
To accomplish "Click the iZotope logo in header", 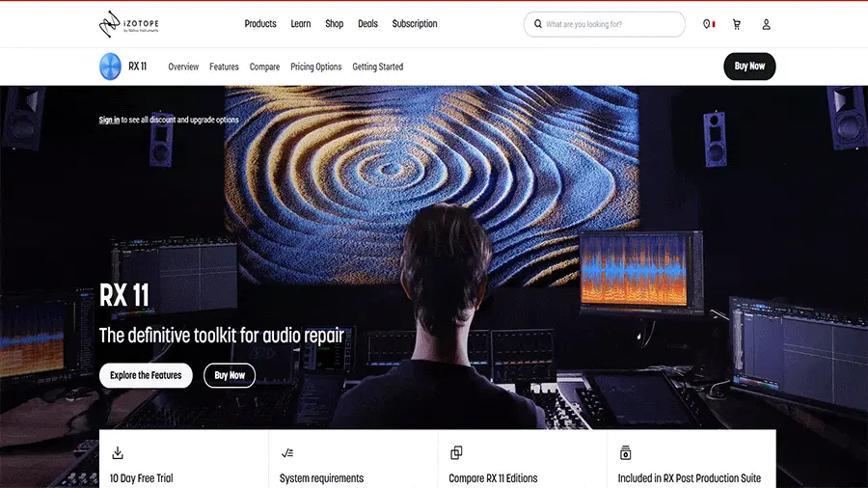I will pos(129,24).
